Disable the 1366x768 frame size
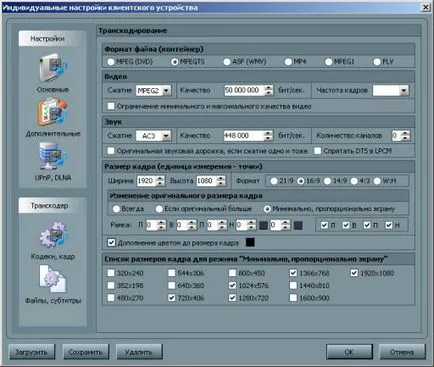This screenshot has height=367, width=434. [x=293, y=273]
